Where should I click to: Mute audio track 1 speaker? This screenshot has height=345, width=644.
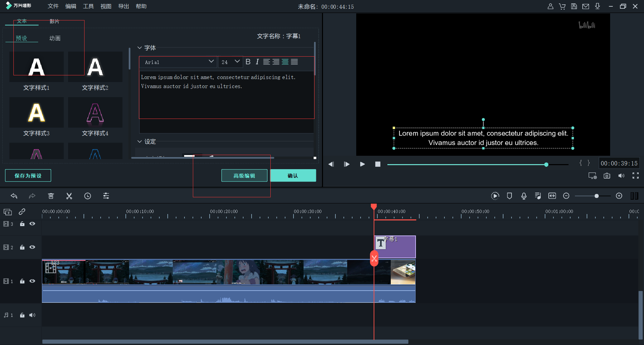[32, 315]
